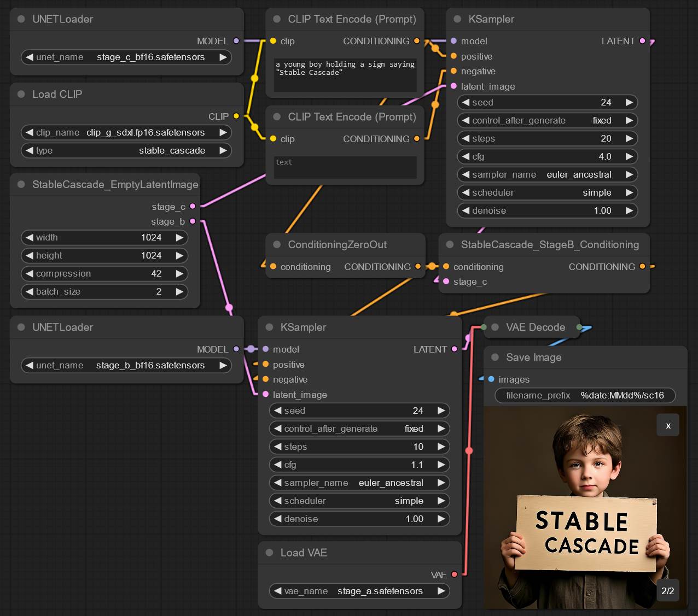Open type dropdown showing stable_cascade

126,150
